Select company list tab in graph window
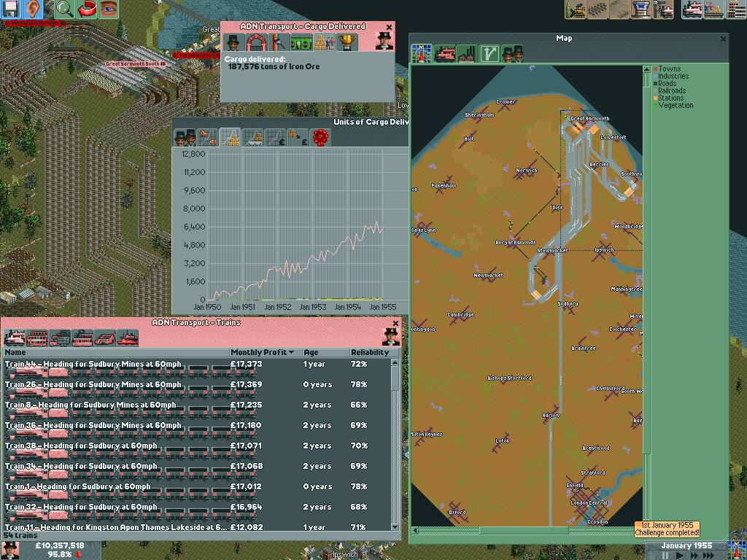The image size is (747, 560). [x=184, y=138]
